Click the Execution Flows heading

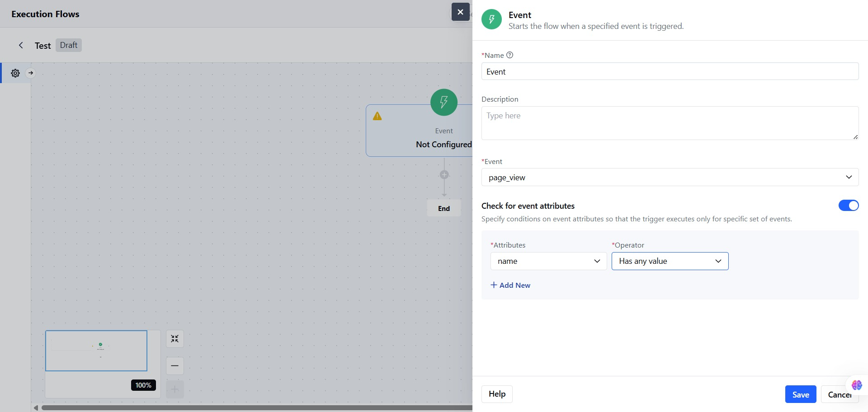(45, 14)
